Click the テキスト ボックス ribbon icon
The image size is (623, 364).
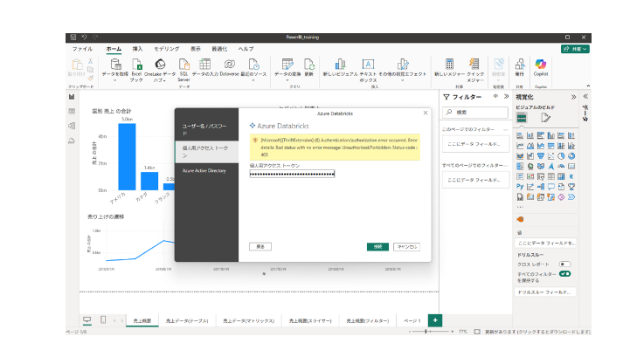coord(368,65)
